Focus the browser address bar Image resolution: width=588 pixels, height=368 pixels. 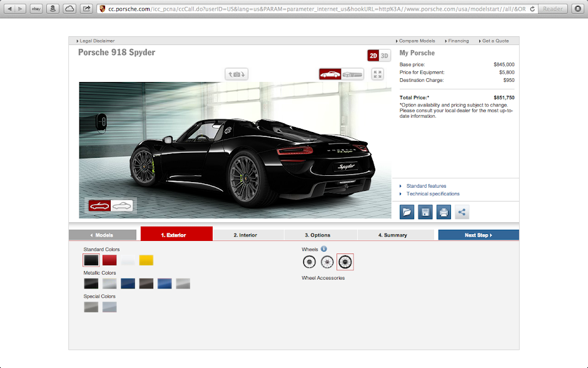click(317, 9)
